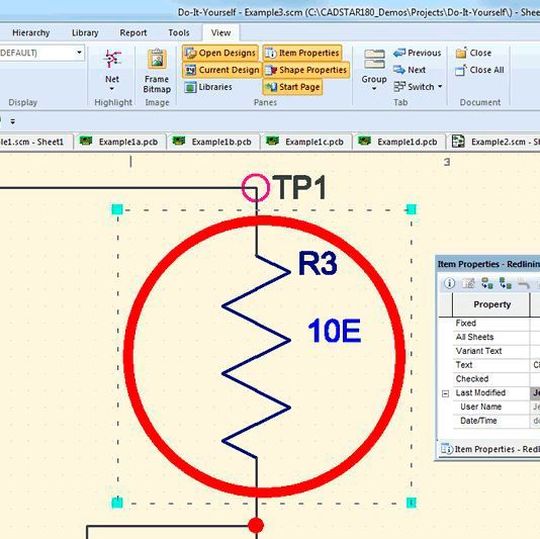The height and width of the screenshot is (539, 540).
Task: Select the View ribbon tab
Action: (x=221, y=33)
